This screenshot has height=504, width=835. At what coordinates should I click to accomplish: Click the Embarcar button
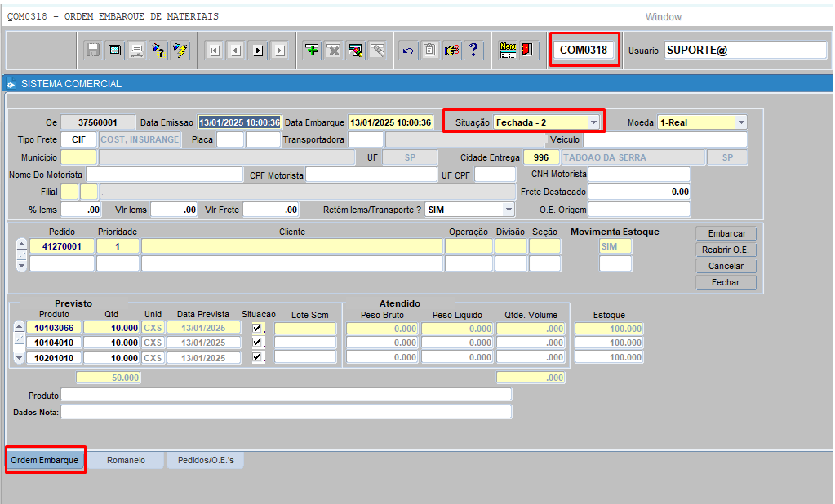(726, 233)
